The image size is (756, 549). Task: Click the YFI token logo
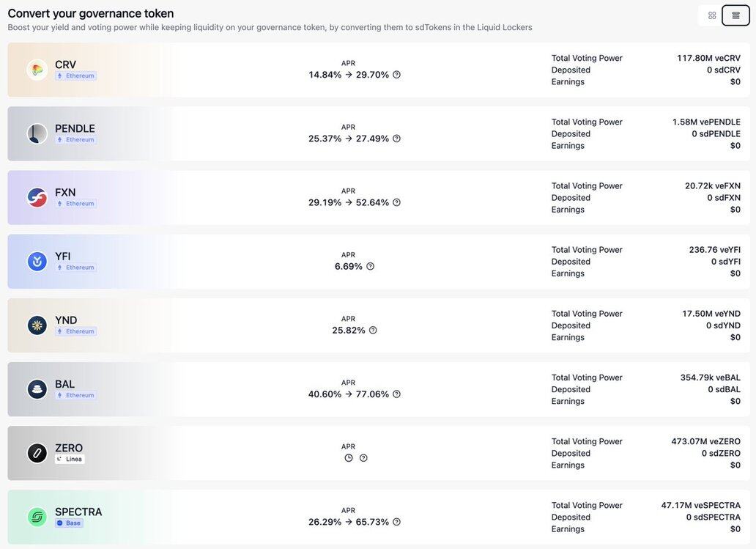click(37, 262)
